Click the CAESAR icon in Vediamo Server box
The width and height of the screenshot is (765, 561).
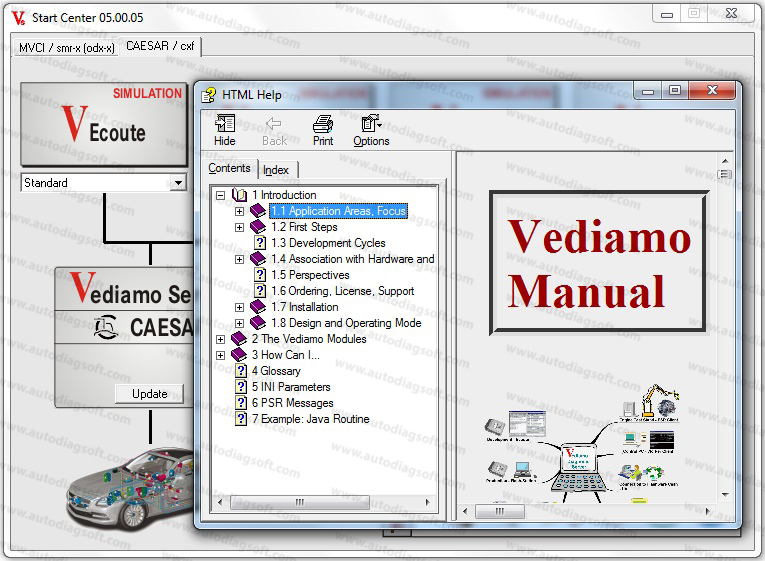click(106, 327)
